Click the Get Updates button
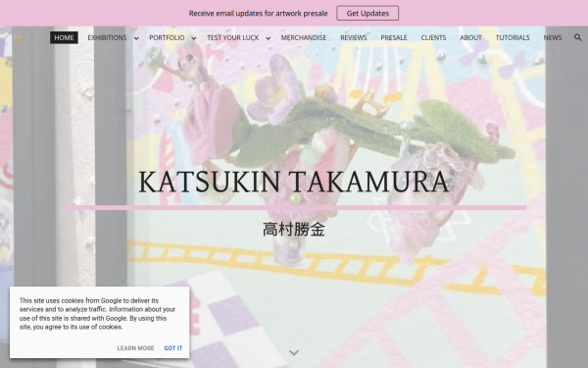Image resolution: width=588 pixels, height=368 pixels. coord(367,13)
